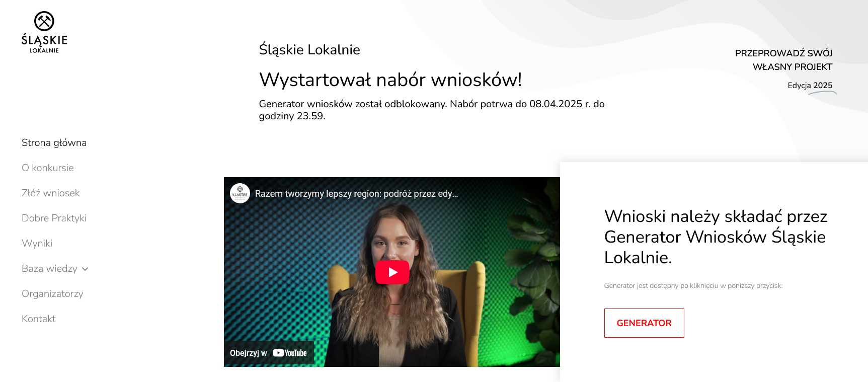868x382 pixels.
Task: Click the YouTube logo on the video
Action: click(290, 353)
